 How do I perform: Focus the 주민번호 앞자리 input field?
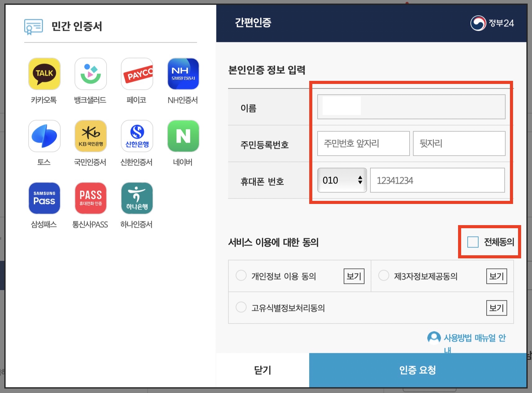tap(363, 143)
